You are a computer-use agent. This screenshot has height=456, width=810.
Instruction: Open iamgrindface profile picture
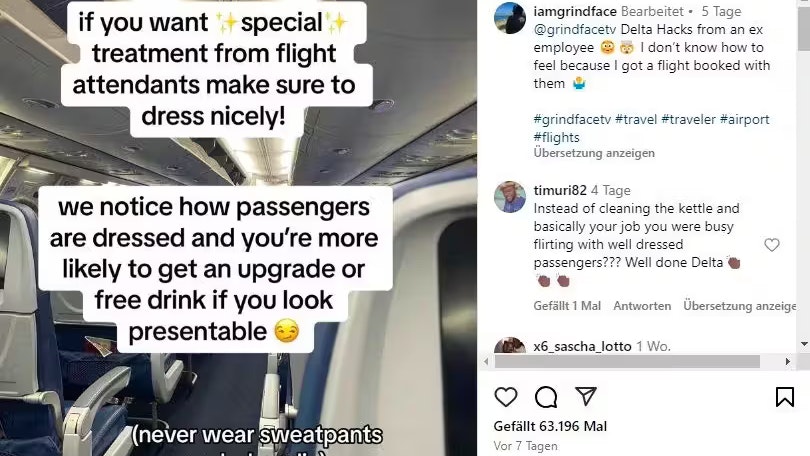pos(510,18)
